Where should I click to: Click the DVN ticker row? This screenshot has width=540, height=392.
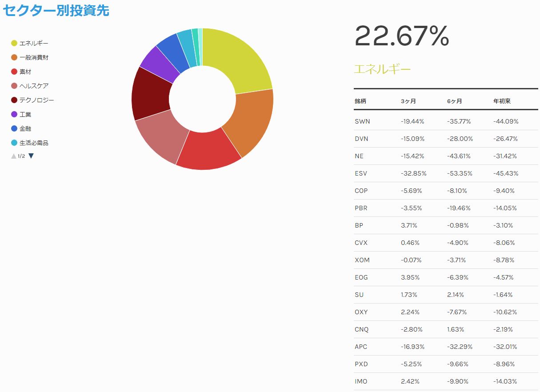[446, 139]
